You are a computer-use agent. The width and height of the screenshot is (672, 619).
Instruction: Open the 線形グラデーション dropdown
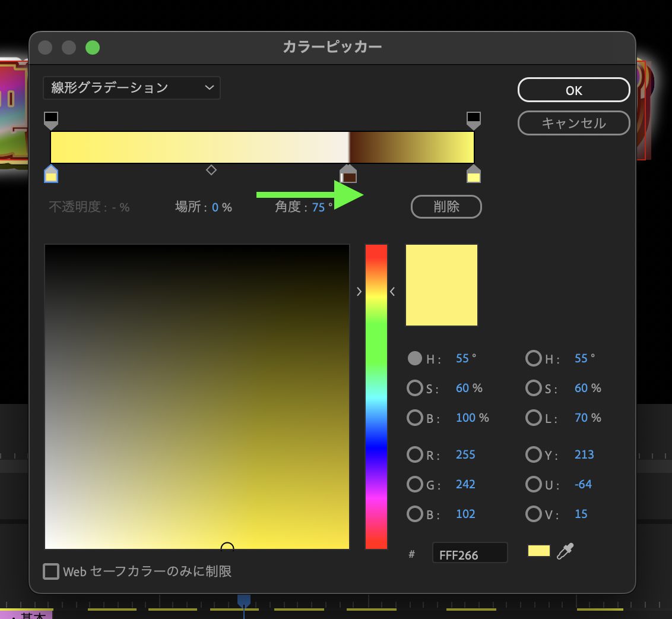pyautogui.click(x=131, y=87)
